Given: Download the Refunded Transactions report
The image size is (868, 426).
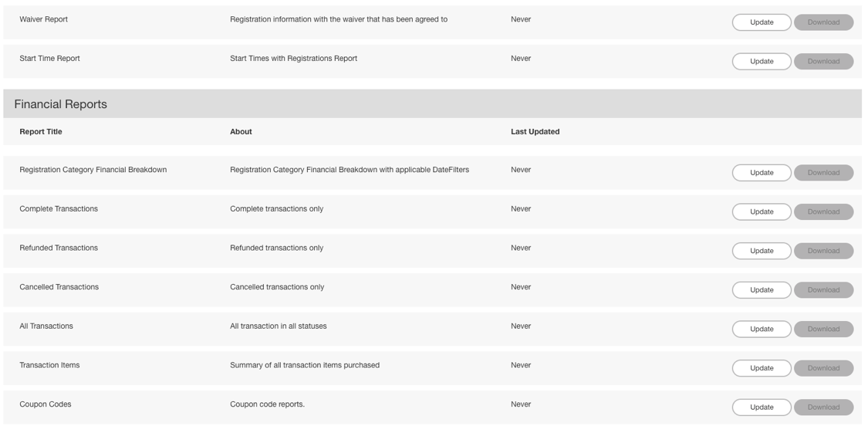Looking at the screenshot, I should click(x=823, y=251).
